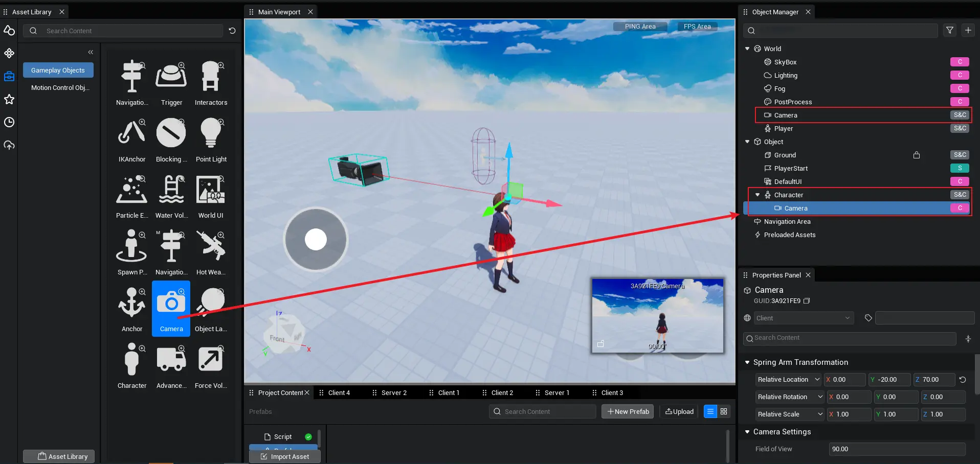Select the Water Volume object
The image size is (980, 464).
(171, 196)
